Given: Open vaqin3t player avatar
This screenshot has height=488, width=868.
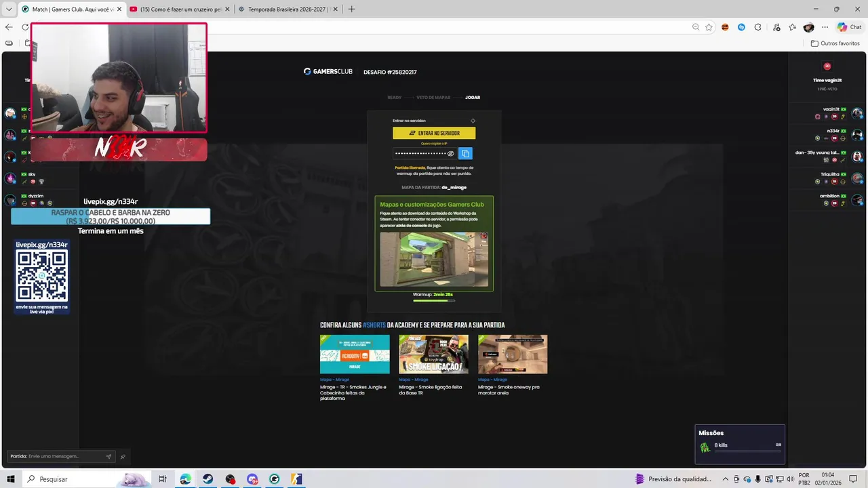Looking at the screenshot, I should (x=857, y=113).
